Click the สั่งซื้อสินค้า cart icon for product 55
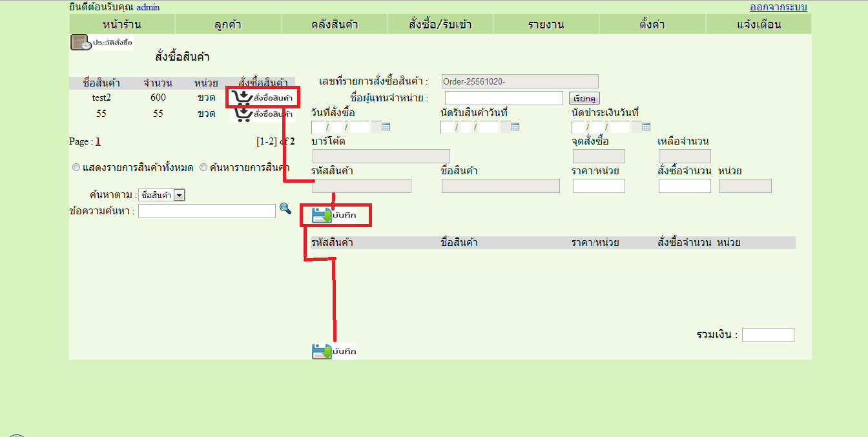The image size is (868, 437). coord(263,114)
